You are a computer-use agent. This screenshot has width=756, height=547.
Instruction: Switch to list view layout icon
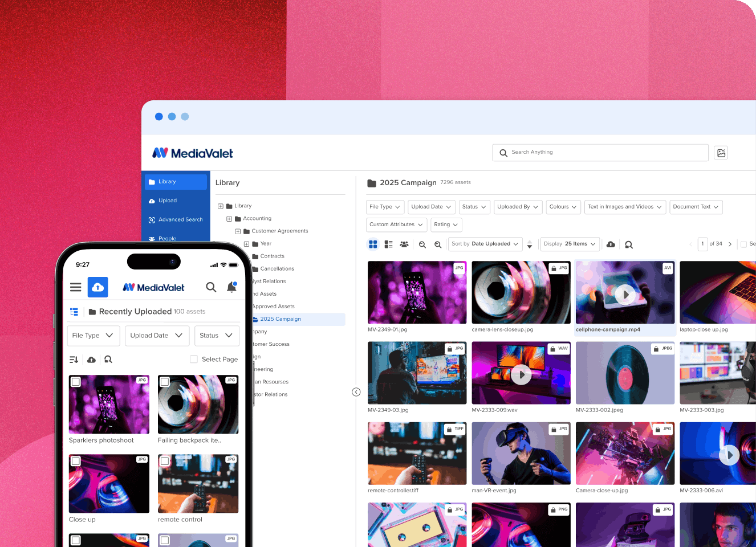(x=388, y=244)
